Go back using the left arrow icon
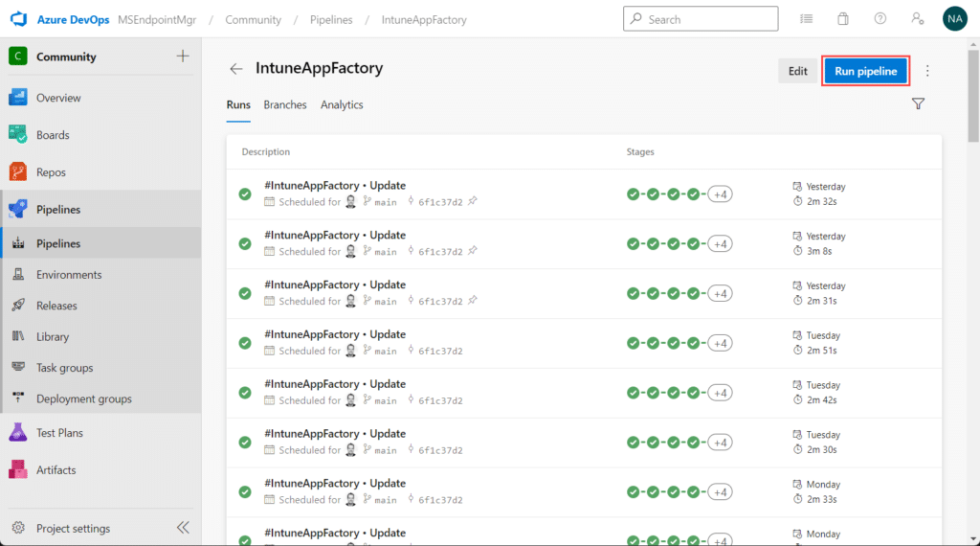This screenshot has width=980, height=546. tap(235, 69)
